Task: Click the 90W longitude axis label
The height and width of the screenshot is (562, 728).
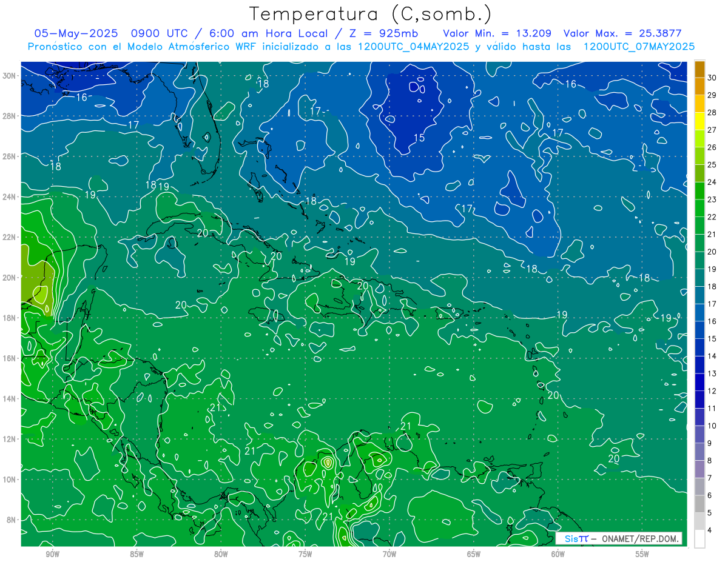Action: 52,554
